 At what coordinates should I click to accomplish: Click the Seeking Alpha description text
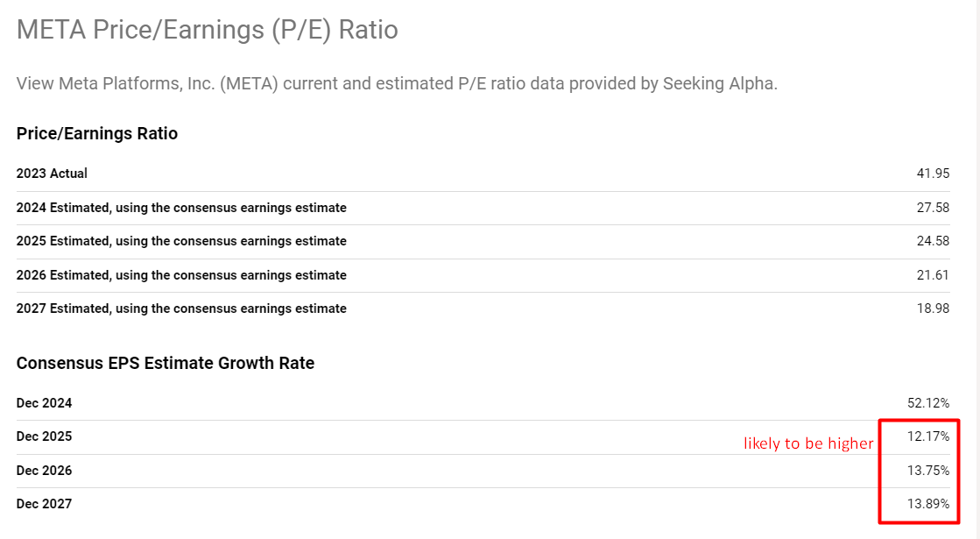tap(397, 84)
